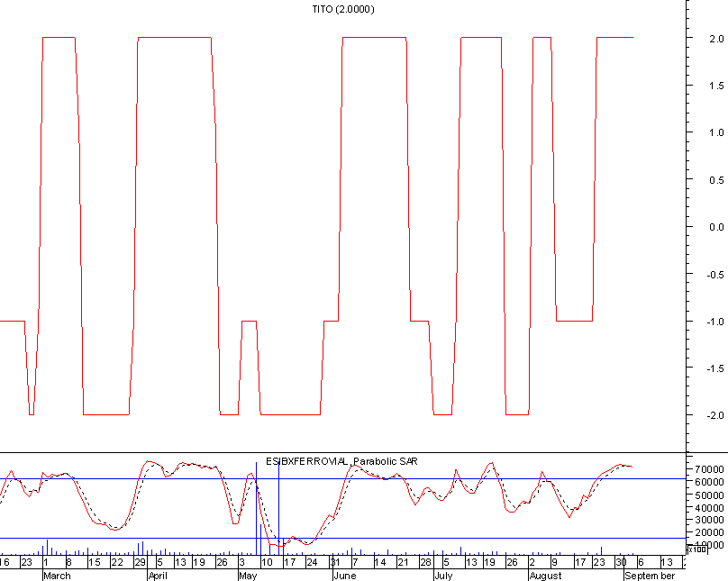Click the date label 22 in March

coord(116,562)
